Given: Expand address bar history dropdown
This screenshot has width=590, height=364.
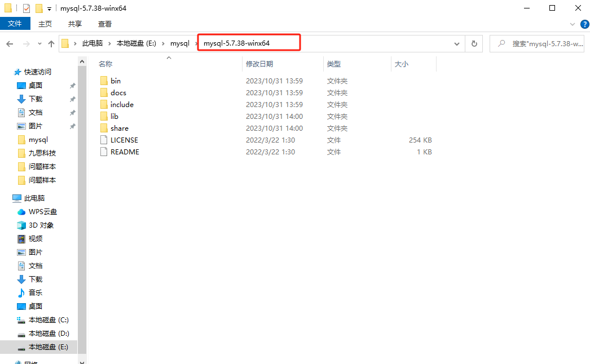Looking at the screenshot, I should coord(457,44).
